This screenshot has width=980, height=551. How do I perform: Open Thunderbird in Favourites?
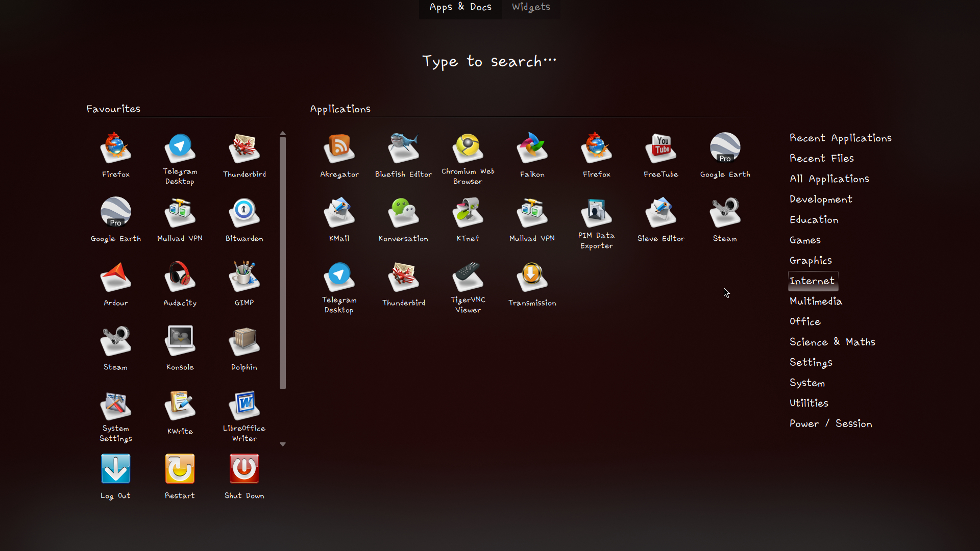244,156
